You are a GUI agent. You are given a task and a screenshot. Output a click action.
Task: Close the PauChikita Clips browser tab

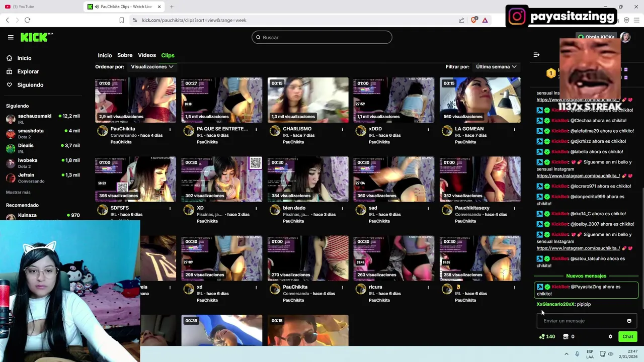click(x=159, y=7)
